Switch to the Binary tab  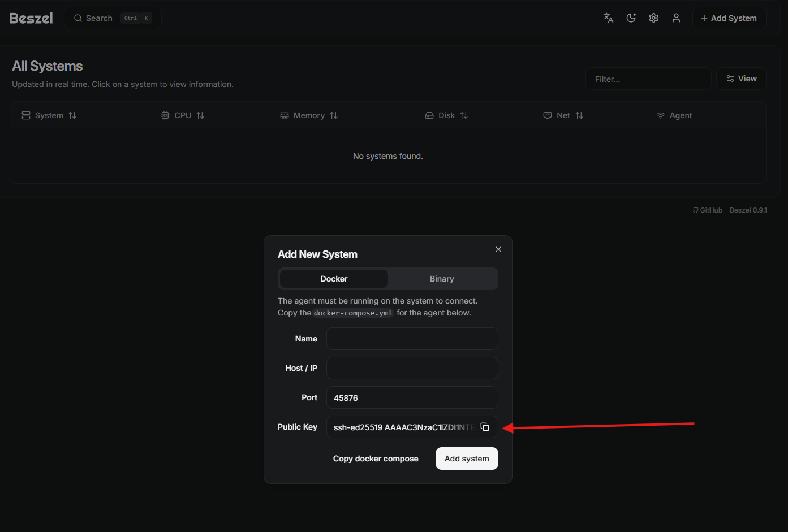pos(442,279)
